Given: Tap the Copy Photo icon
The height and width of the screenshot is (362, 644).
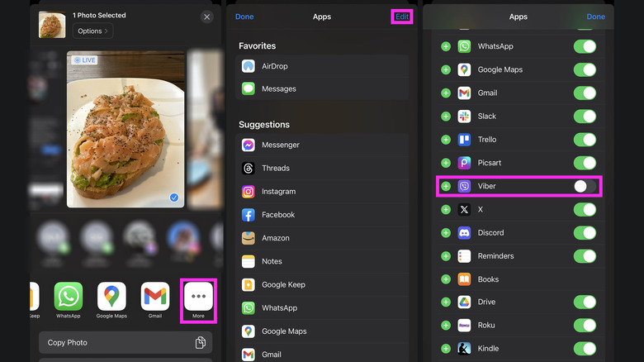Looking at the screenshot, I should [x=201, y=343].
